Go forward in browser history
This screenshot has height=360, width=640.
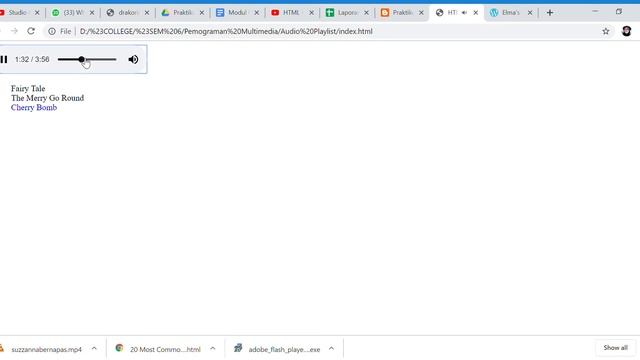[14, 31]
